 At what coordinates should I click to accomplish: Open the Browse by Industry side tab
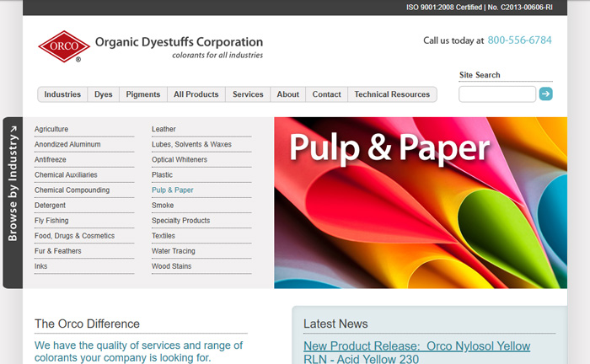(x=13, y=203)
